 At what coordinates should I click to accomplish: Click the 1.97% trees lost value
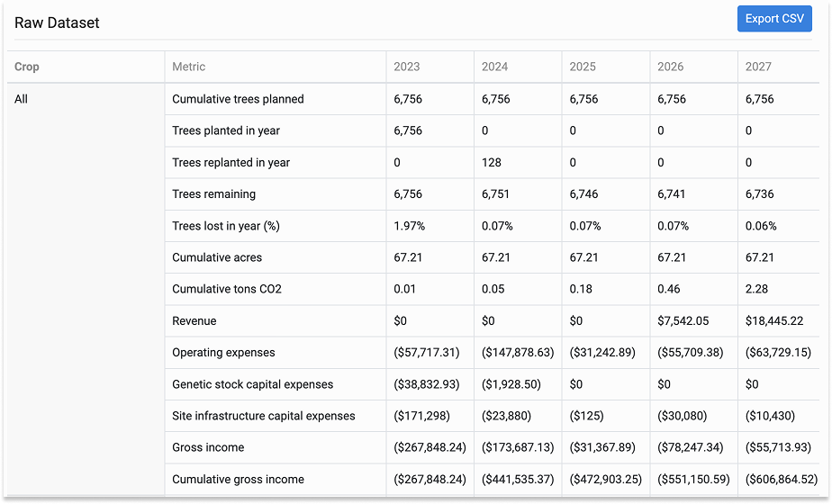pyautogui.click(x=409, y=226)
